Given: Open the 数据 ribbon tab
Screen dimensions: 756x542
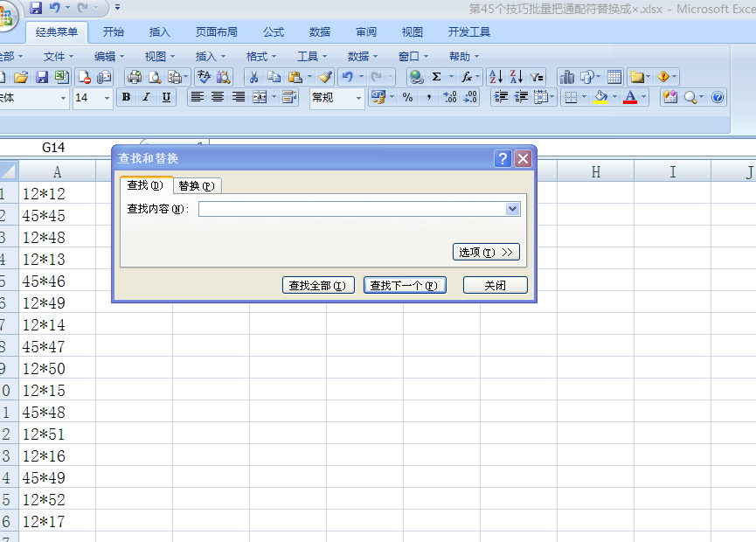Looking at the screenshot, I should pos(320,31).
